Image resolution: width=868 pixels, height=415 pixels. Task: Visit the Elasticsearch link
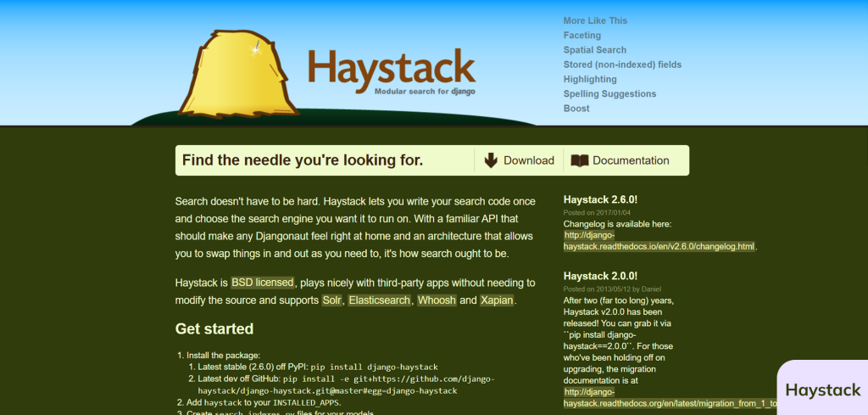point(380,300)
